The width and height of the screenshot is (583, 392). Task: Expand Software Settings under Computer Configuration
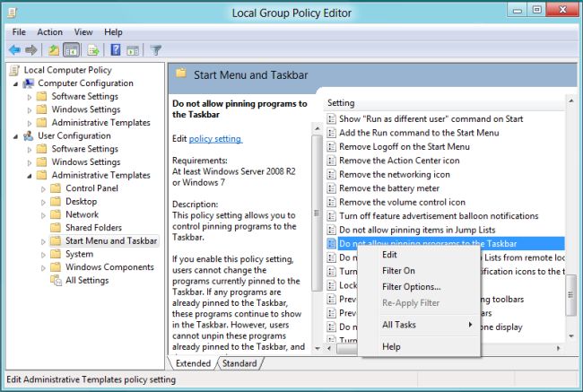(30, 97)
